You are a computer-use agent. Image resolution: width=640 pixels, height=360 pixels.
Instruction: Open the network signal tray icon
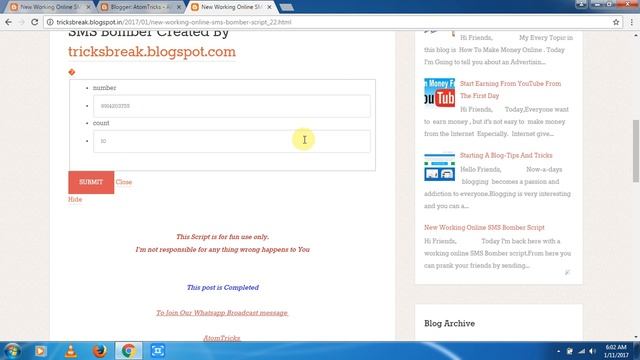tap(581, 351)
